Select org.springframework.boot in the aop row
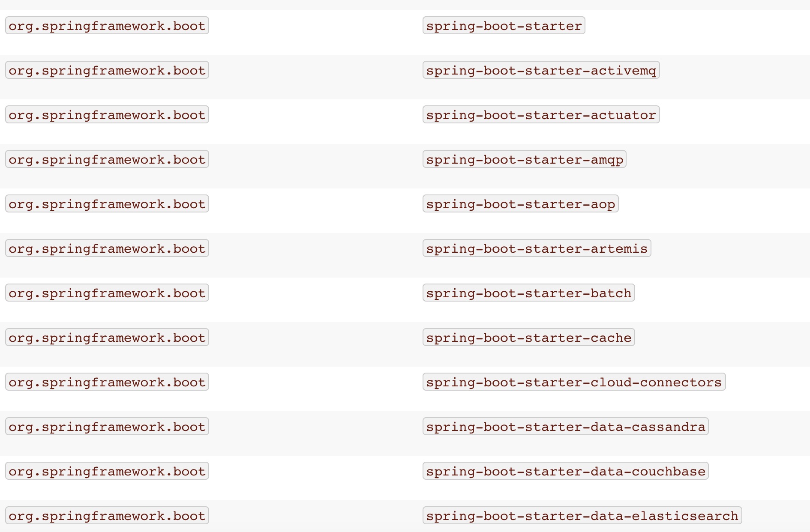 107,204
